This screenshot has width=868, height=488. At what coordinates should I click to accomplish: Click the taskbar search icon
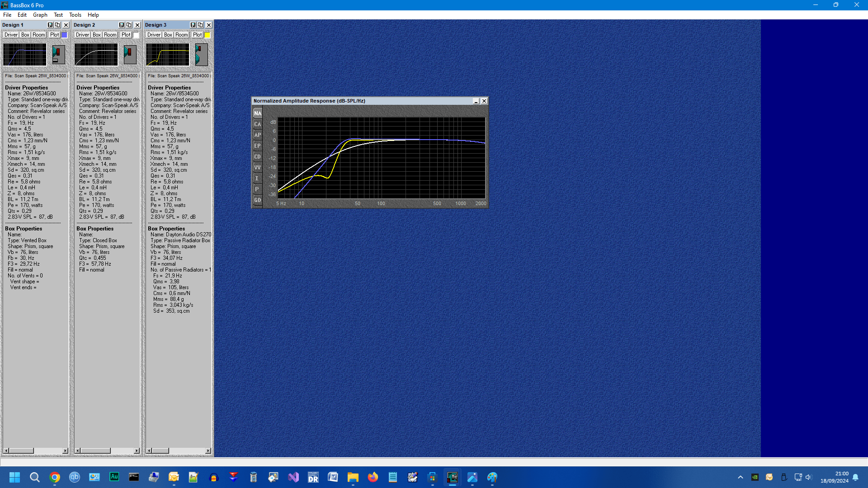[x=35, y=477]
